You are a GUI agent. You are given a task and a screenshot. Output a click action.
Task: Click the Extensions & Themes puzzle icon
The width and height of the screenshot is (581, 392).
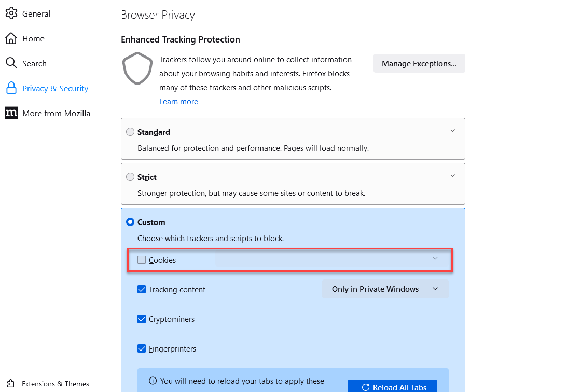tap(11, 383)
